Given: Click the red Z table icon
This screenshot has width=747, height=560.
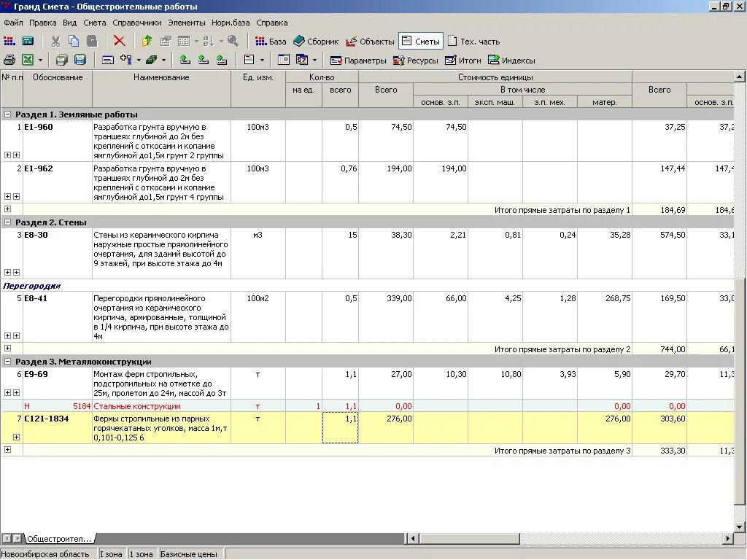Looking at the screenshot, I should coord(302,60).
